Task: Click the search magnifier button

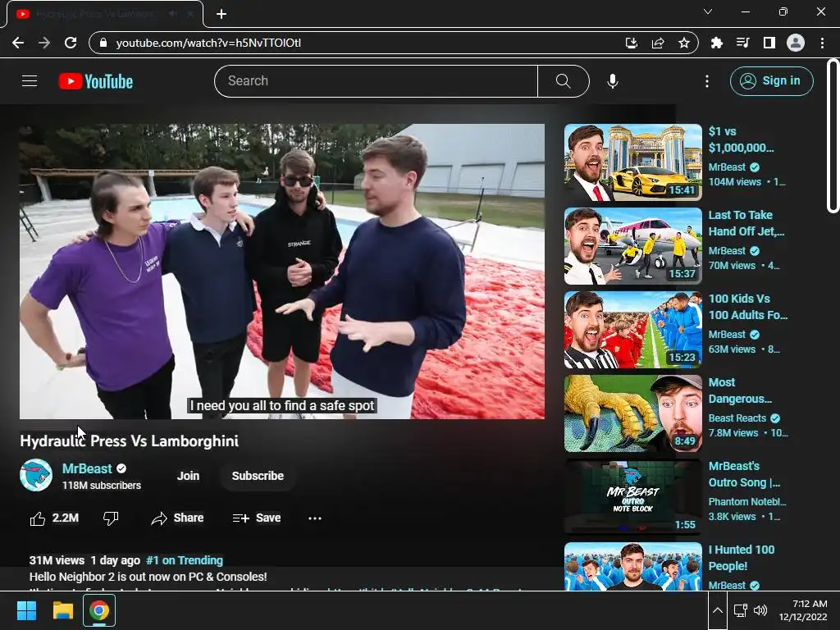Action: (x=563, y=81)
